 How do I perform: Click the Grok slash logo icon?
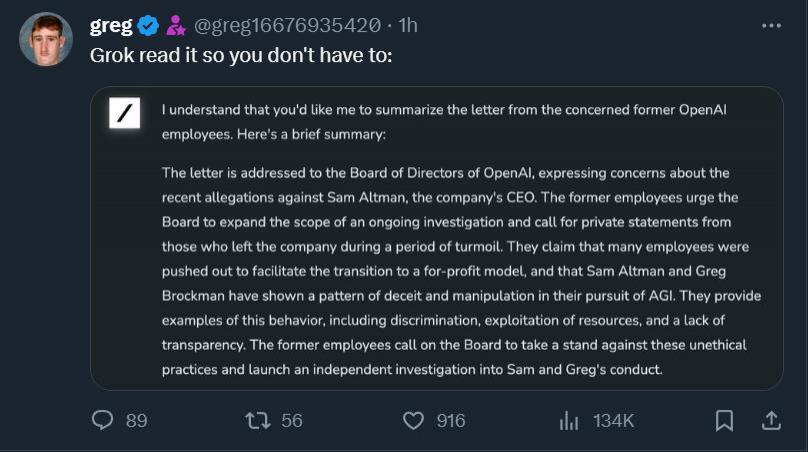tap(124, 113)
